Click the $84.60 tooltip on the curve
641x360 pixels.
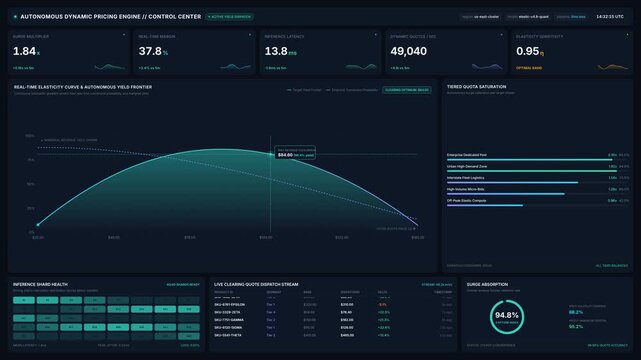(295, 153)
